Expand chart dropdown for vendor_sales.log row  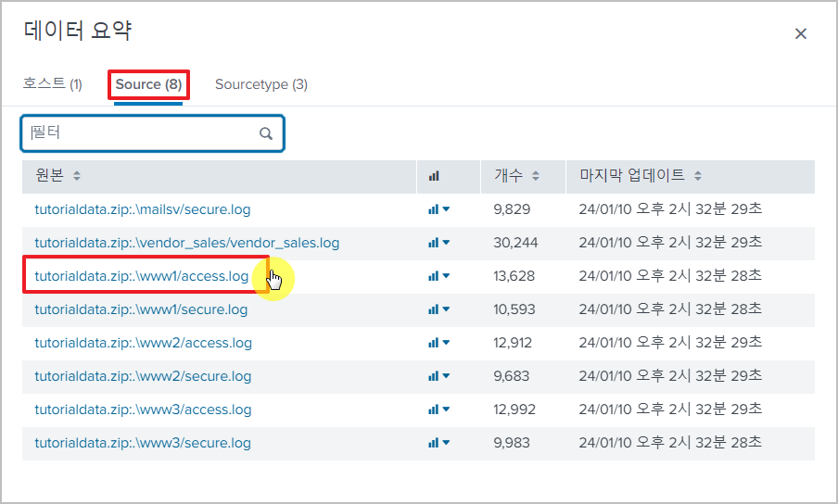438,243
